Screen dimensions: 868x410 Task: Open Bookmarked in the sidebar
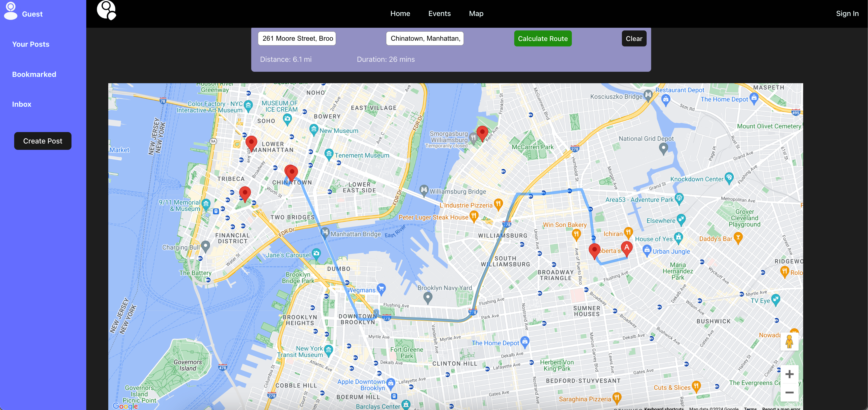34,74
